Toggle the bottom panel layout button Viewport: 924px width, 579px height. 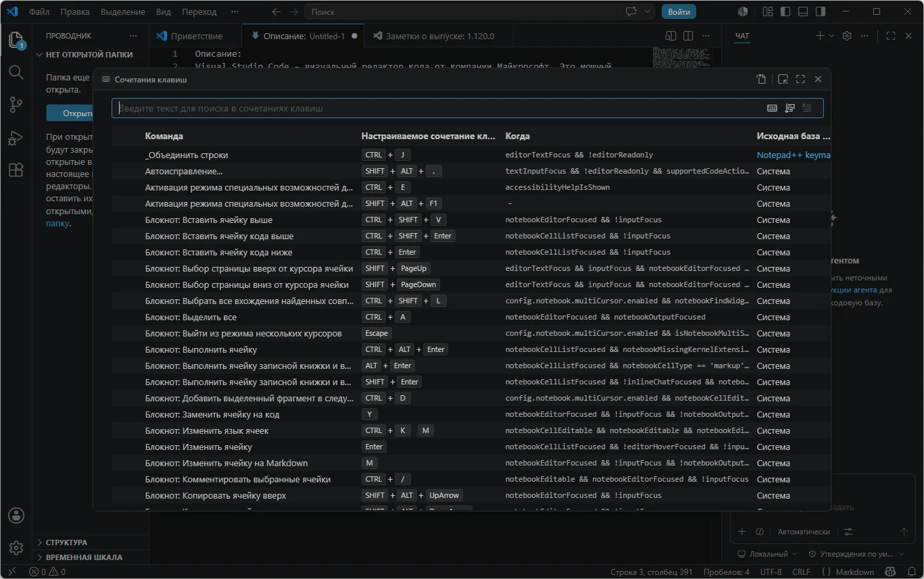[803, 11]
